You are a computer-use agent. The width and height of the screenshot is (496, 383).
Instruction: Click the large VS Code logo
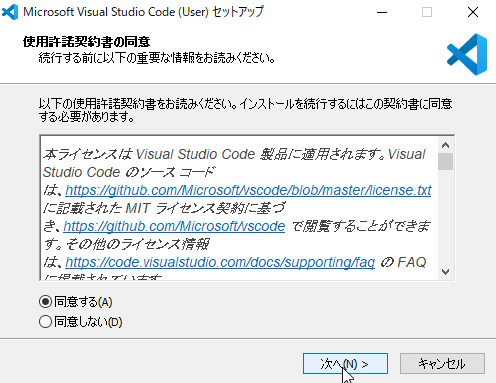[x=467, y=54]
